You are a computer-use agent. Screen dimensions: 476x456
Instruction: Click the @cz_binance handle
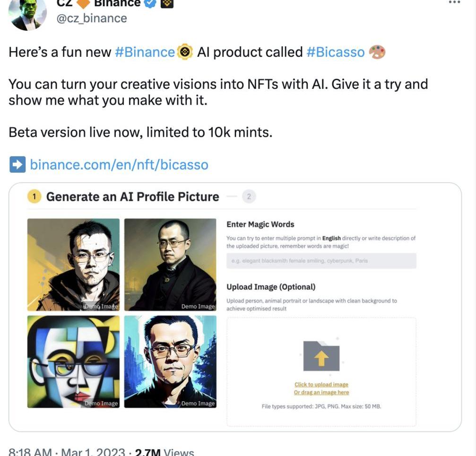tap(92, 18)
